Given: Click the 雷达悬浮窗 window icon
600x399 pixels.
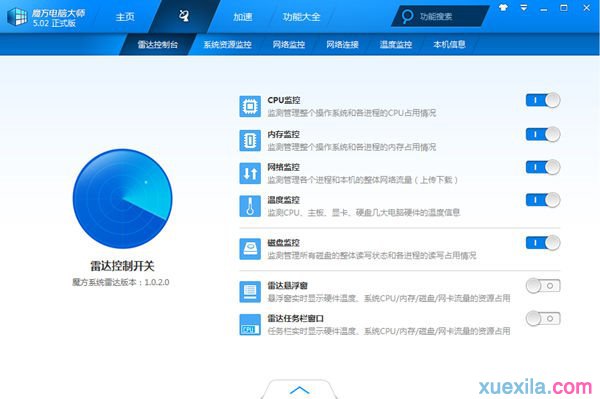Looking at the screenshot, I should pyautogui.click(x=250, y=292).
